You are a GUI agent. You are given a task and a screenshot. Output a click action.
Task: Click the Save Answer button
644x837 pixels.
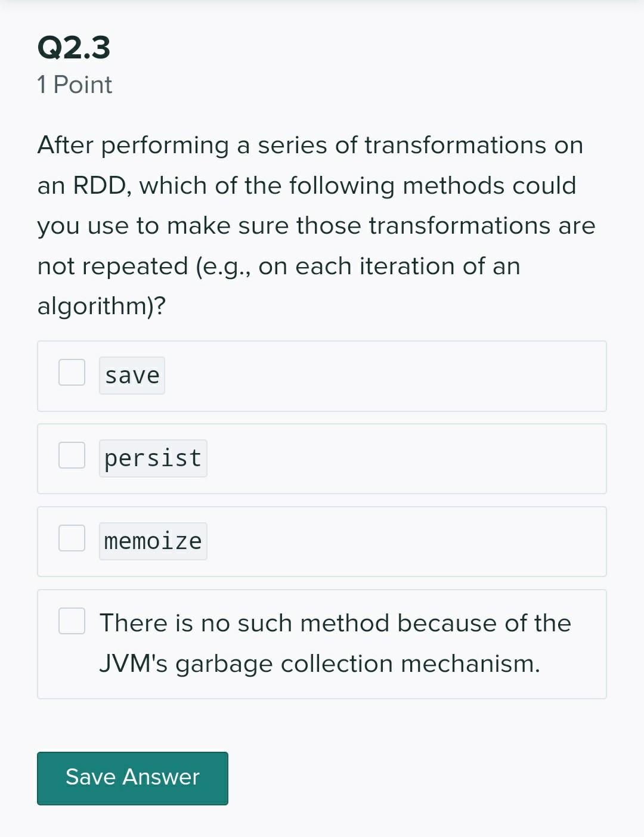tap(132, 778)
